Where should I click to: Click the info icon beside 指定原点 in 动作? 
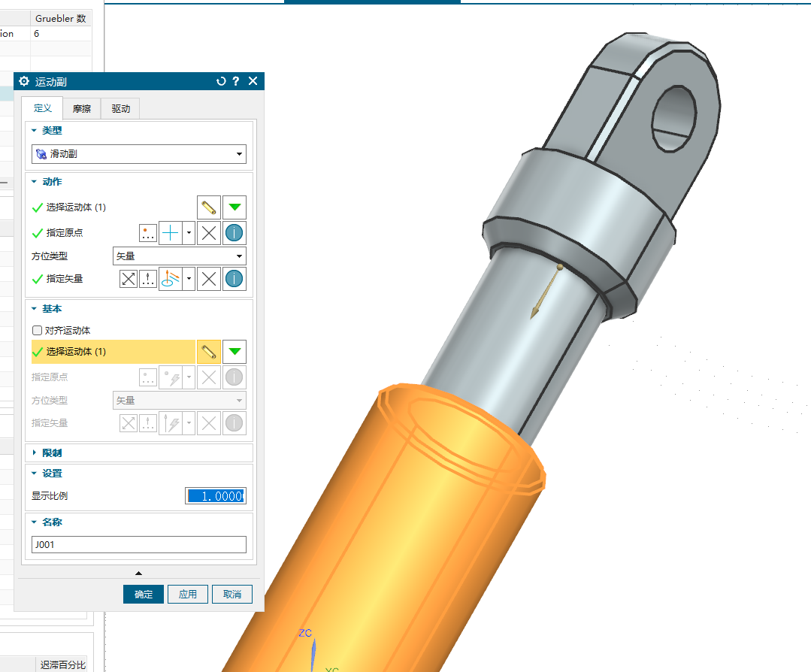pyautogui.click(x=235, y=233)
